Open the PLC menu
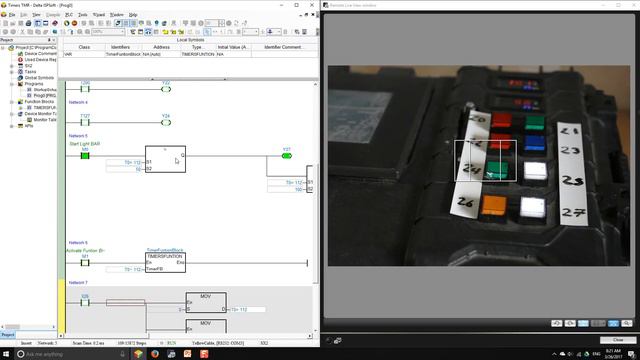 [x=69, y=15]
